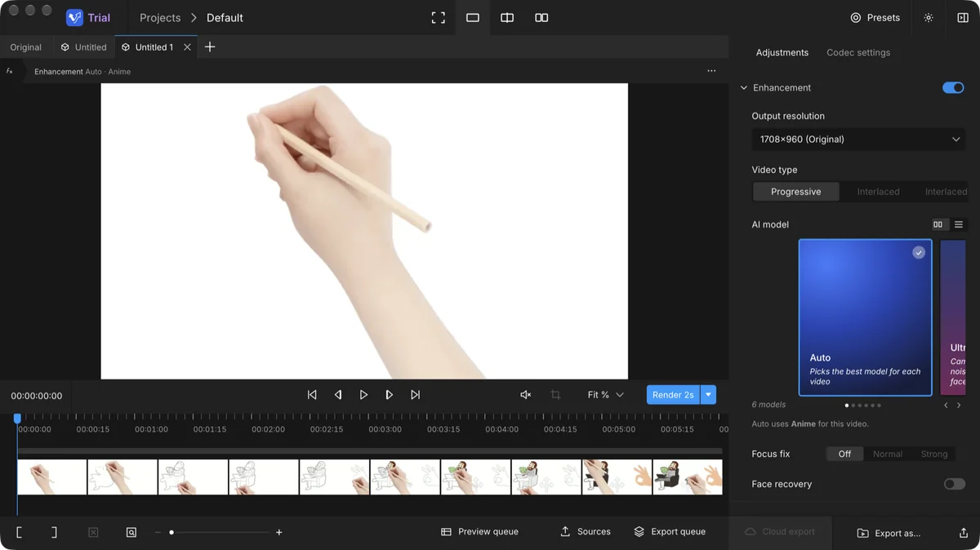Click the Default project breadcrumb
The image size is (980, 550).
tap(225, 18)
